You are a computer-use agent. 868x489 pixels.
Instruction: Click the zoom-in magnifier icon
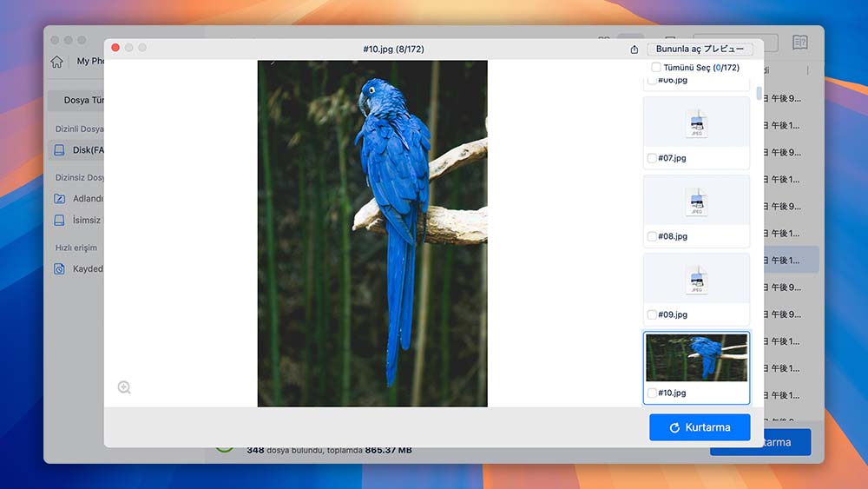pos(124,387)
